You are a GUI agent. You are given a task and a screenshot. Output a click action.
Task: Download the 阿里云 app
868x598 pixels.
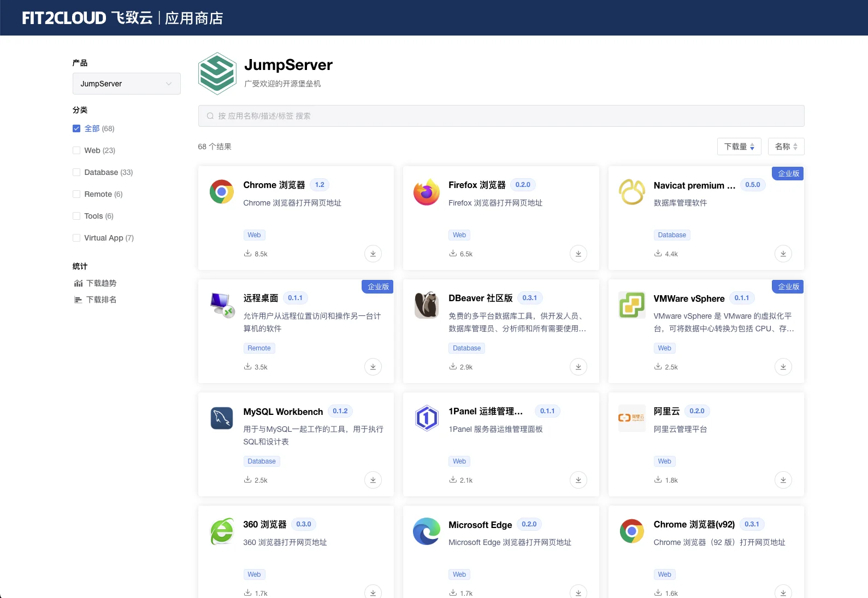coord(783,480)
